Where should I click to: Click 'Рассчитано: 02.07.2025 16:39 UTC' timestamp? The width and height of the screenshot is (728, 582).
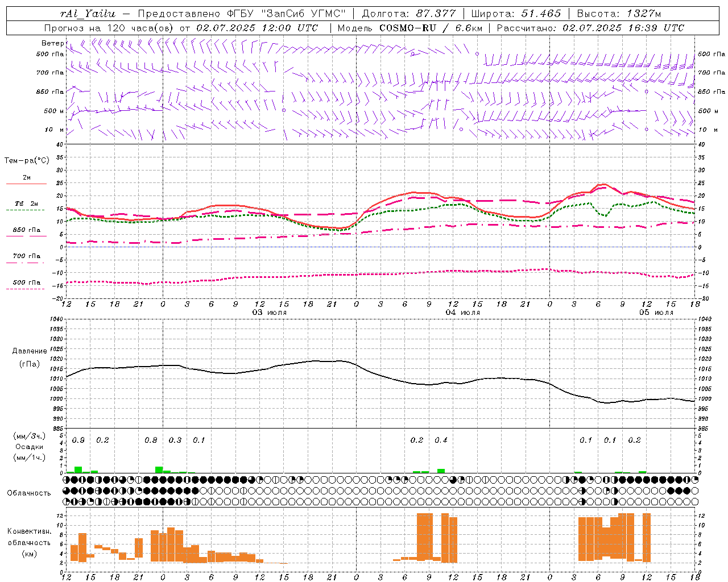coord(591,28)
